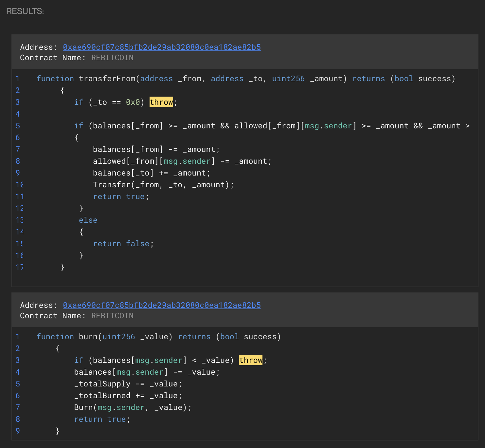Open the address link above transferFrom function
485x448 pixels.
162,47
